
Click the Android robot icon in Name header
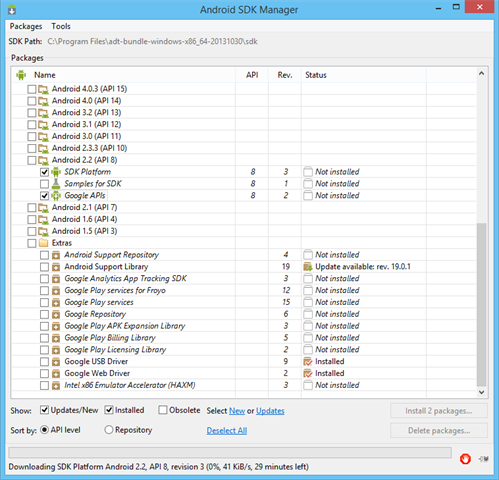(x=21, y=75)
